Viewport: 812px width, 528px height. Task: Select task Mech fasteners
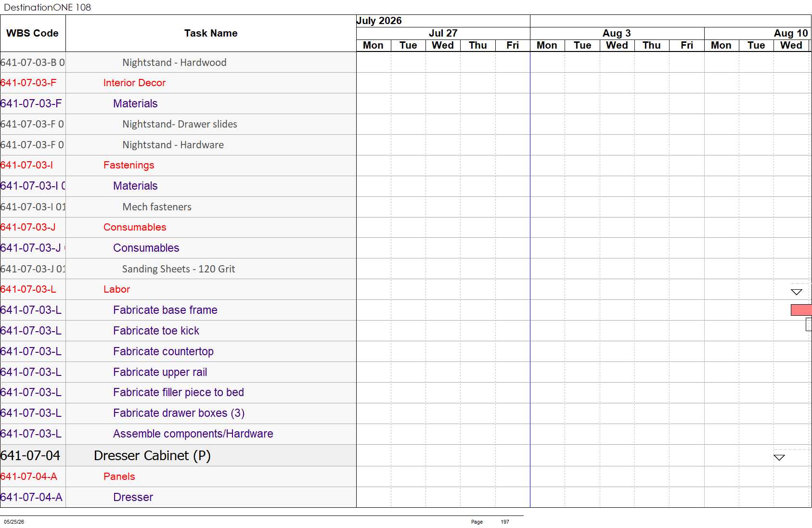157,207
